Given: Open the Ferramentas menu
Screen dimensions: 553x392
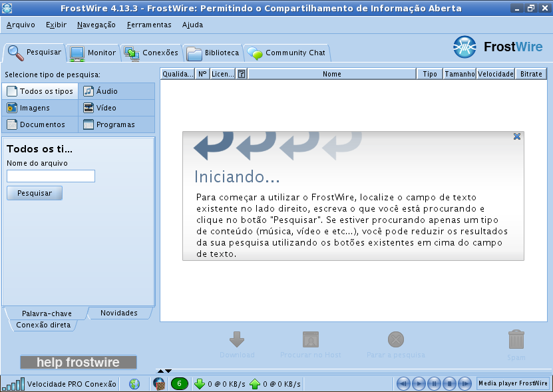Looking at the screenshot, I should [x=149, y=25].
